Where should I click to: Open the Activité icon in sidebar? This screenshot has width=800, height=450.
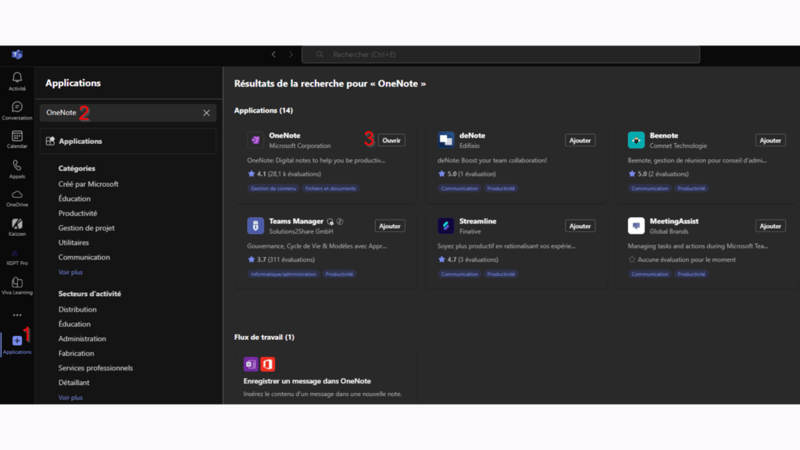[x=17, y=79]
